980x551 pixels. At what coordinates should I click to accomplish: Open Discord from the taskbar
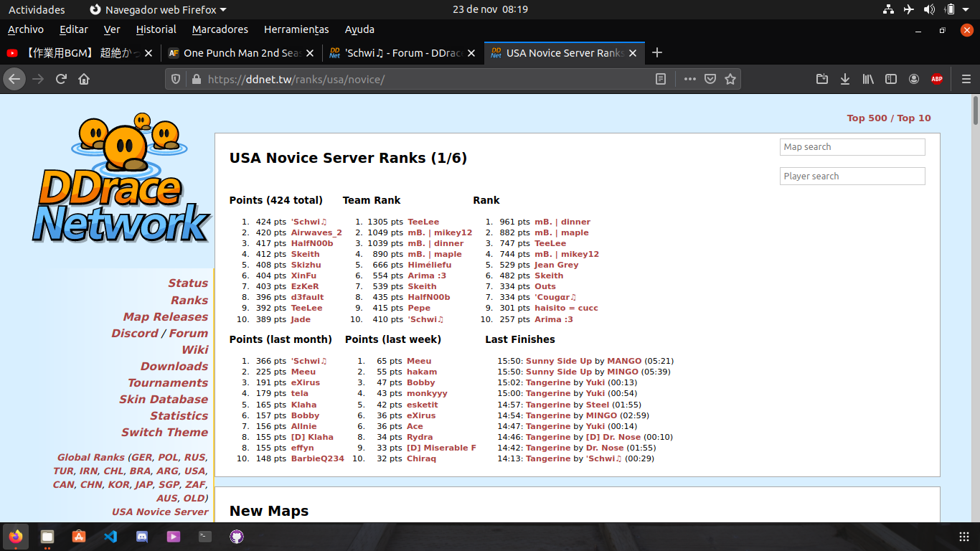pos(141,536)
